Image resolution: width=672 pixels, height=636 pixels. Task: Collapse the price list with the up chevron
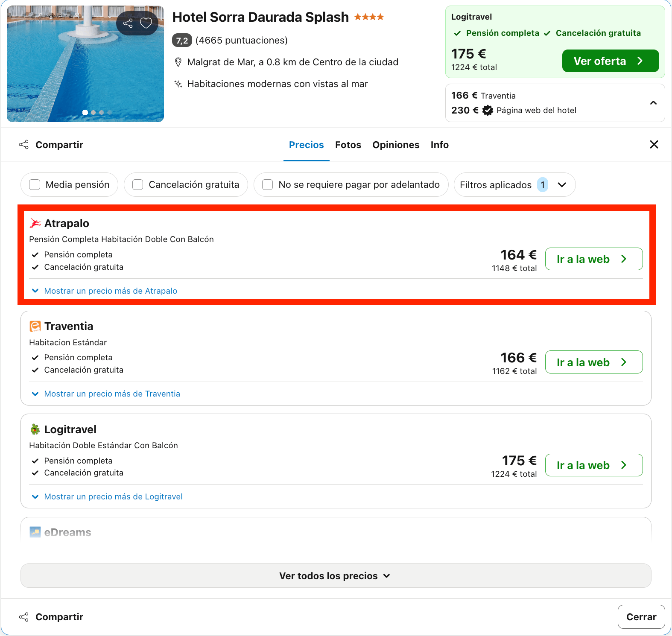click(x=653, y=103)
